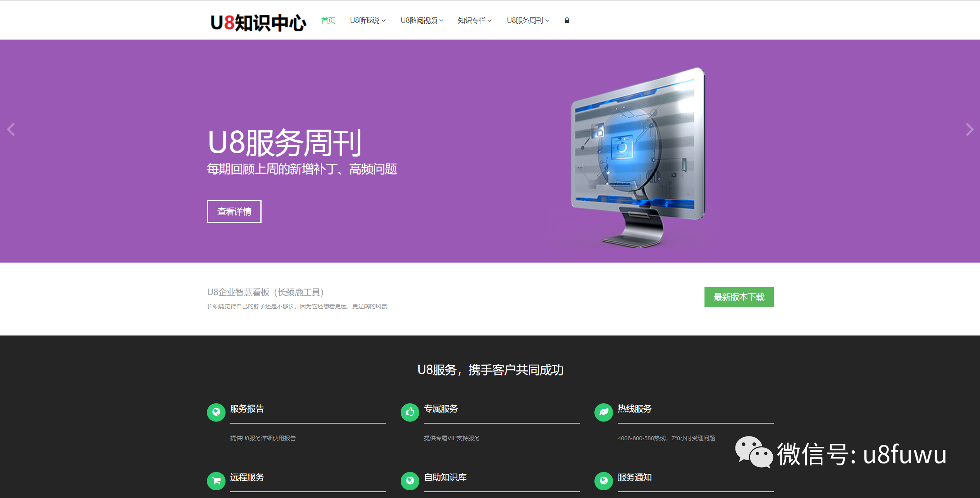Open the U8听我说 menu
The image size is (980, 498).
pos(368,21)
